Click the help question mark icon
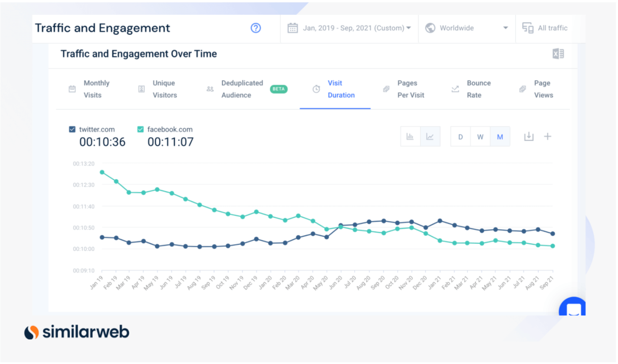This screenshot has width=618, height=364. 256,28
